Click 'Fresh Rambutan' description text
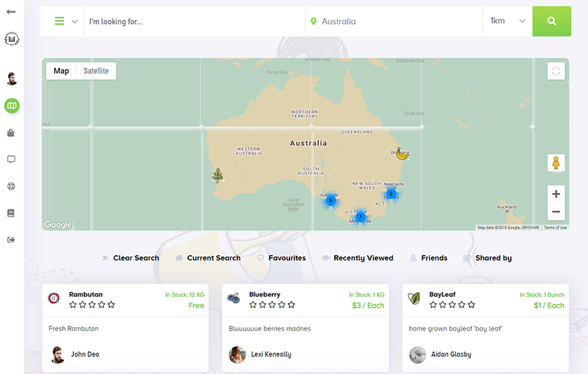The height and width of the screenshot is (374, 588). [73, 328]
